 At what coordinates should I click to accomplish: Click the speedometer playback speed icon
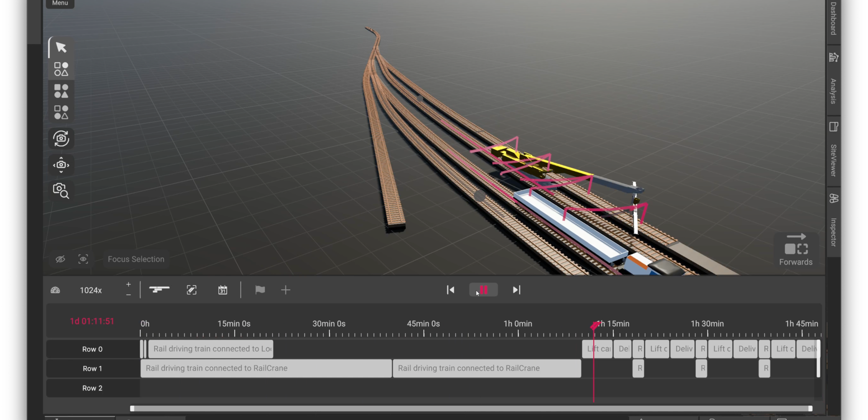pyautogui.click(x=56, y=290)
